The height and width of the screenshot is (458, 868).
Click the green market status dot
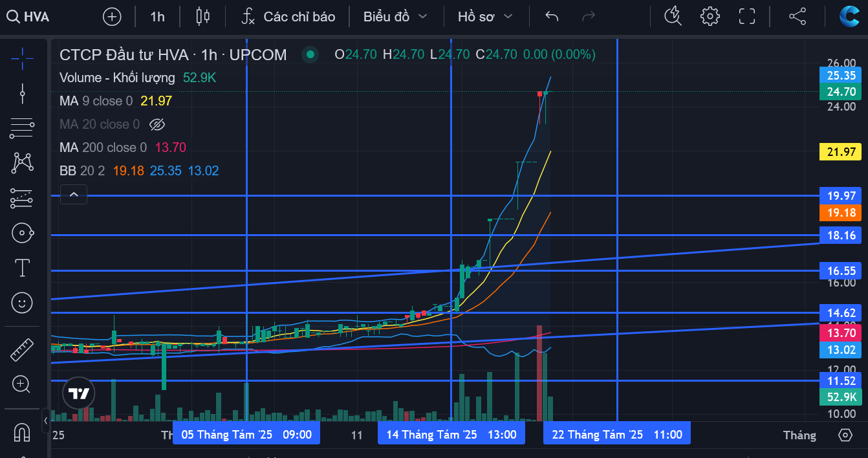coord(310,55)
